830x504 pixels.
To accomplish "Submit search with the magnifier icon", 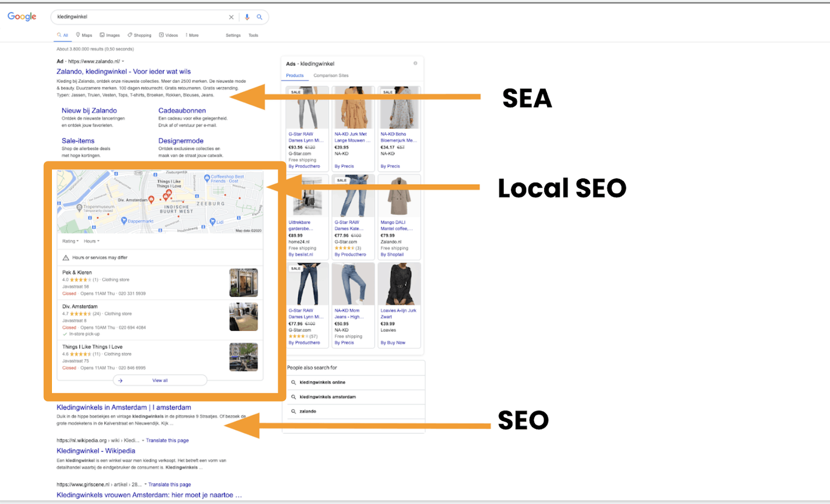I will [259, 17].
